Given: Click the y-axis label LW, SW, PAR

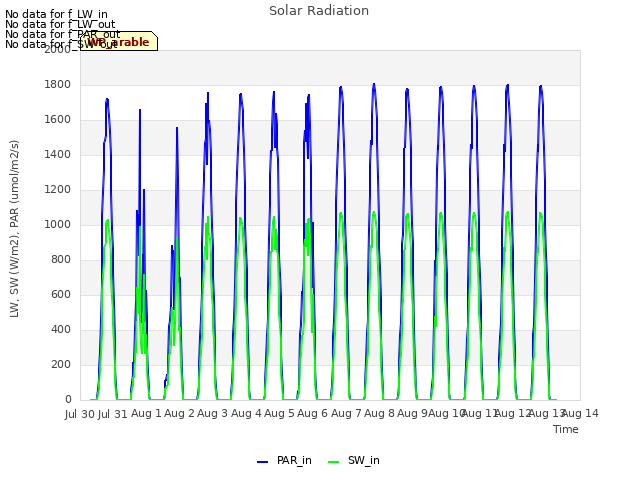Looking at the screenshot, I should point(15,229).
